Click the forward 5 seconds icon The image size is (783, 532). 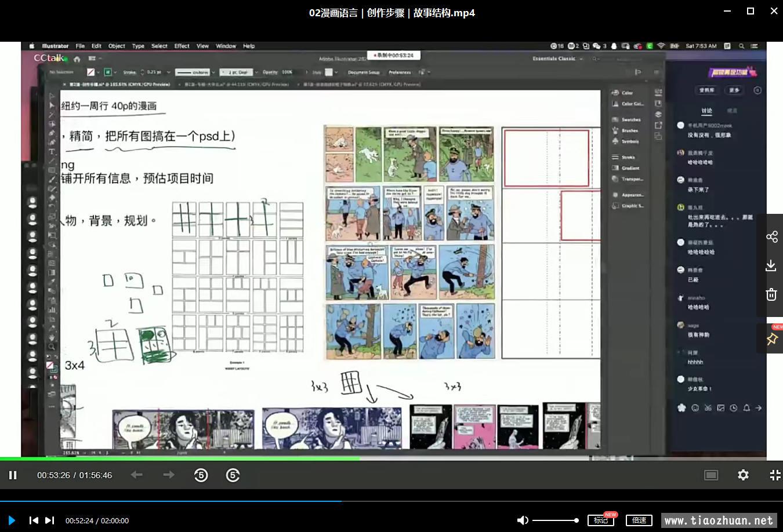[233, 475]
